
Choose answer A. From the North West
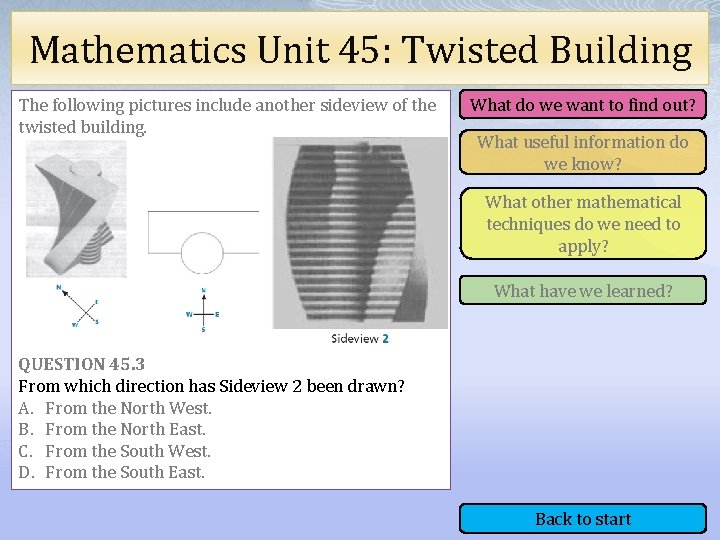[115, 408]
